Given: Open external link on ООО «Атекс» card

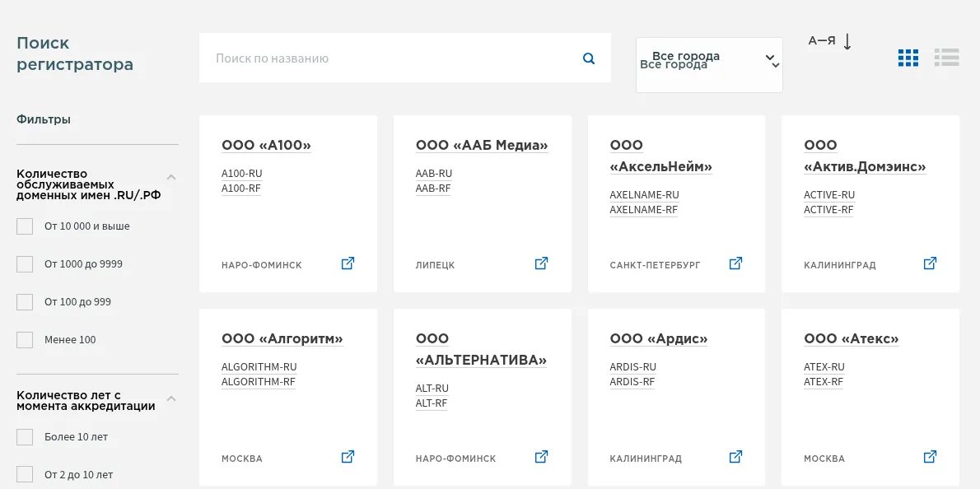Looking at the screenshot, I should [x=930, y=457].
